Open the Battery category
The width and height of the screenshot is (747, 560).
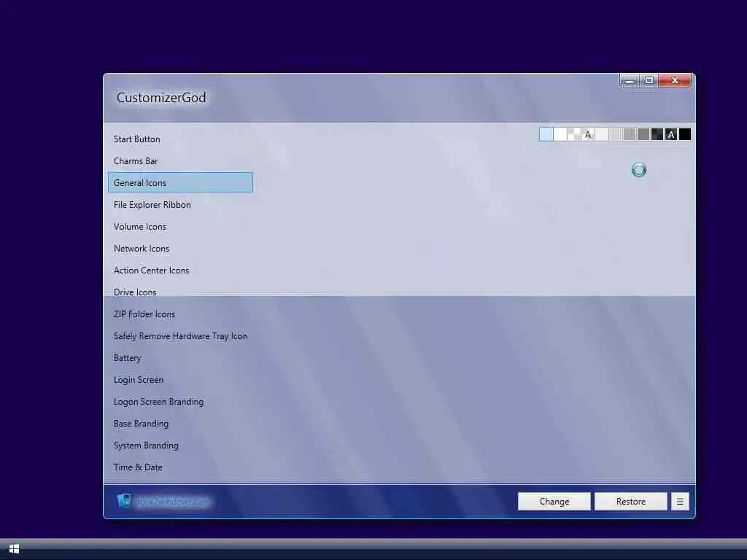point(181,358)
